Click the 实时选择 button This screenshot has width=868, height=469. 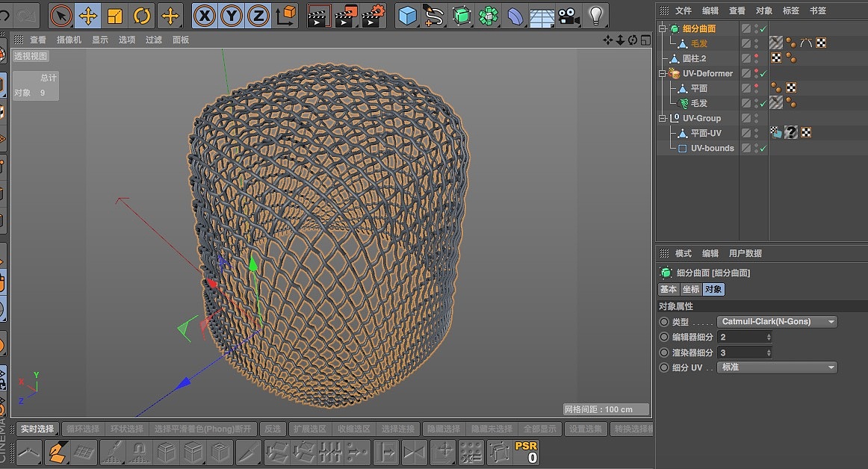37,429
